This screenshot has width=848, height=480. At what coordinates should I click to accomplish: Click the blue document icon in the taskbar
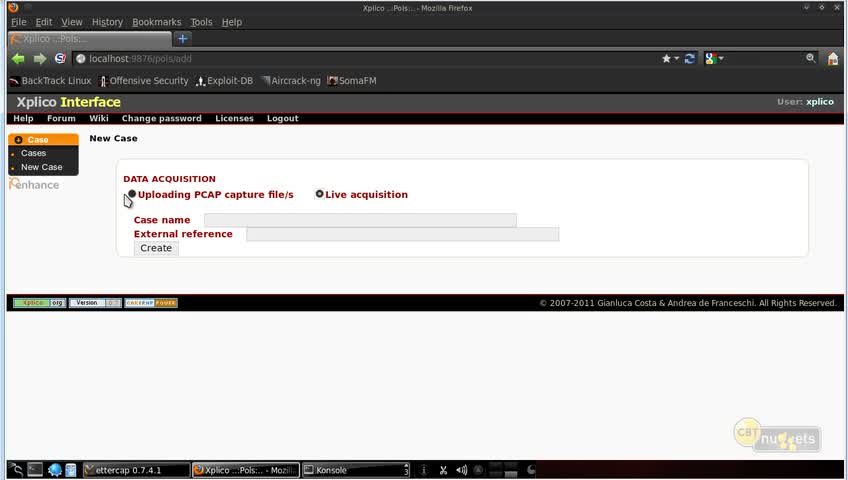(x=71, y=470)
